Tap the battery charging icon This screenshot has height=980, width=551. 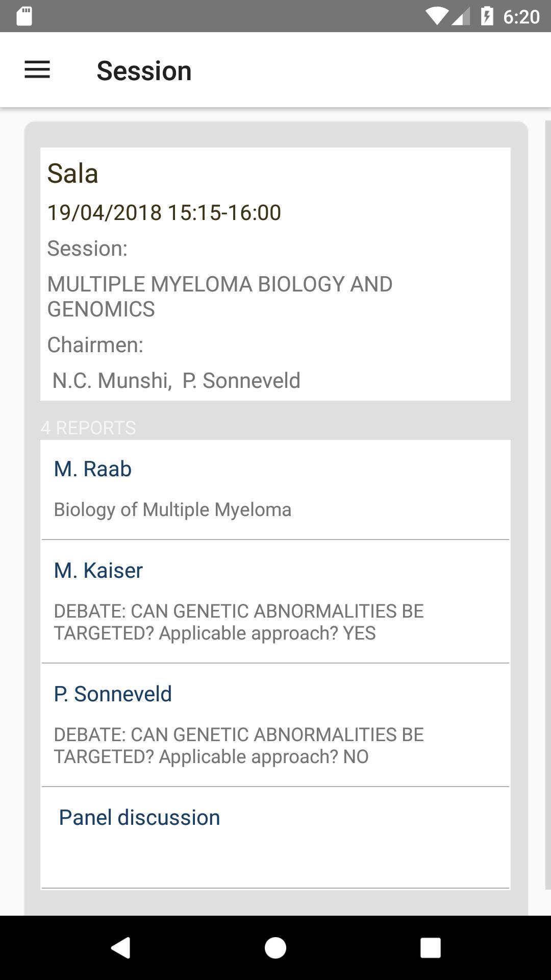coord(487,16)
